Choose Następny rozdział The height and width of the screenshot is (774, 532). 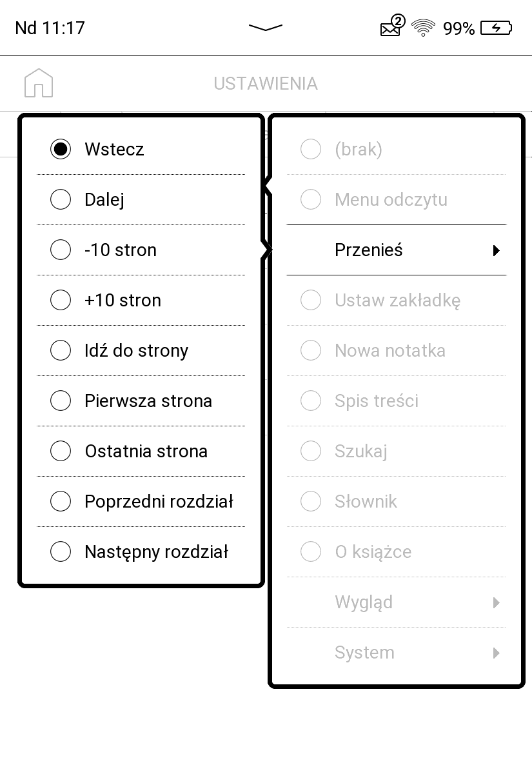coord(141,552)
